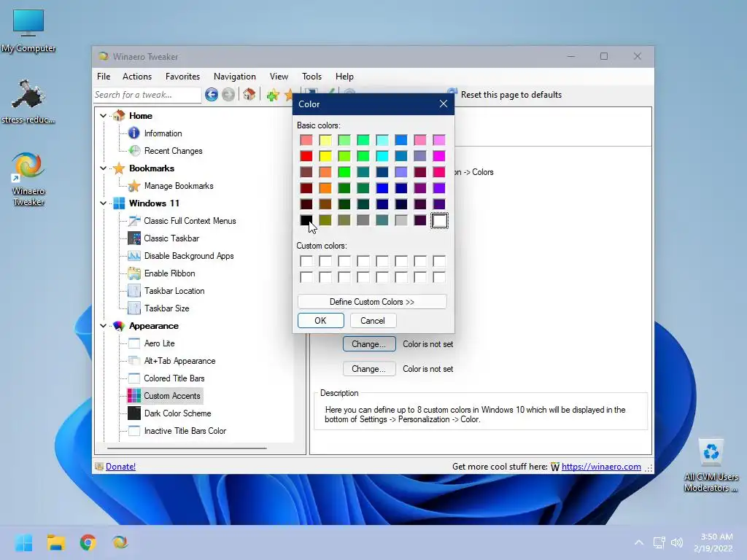Image resolution: width=747 pixels, height=560 pixels.
Task: Open the File menu
Action: click(x=104, y=76)
